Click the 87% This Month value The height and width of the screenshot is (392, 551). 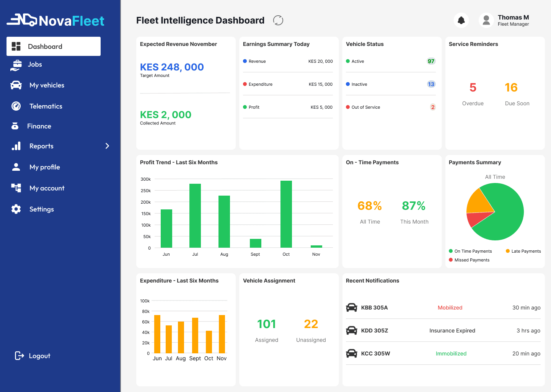click(414, 206)
